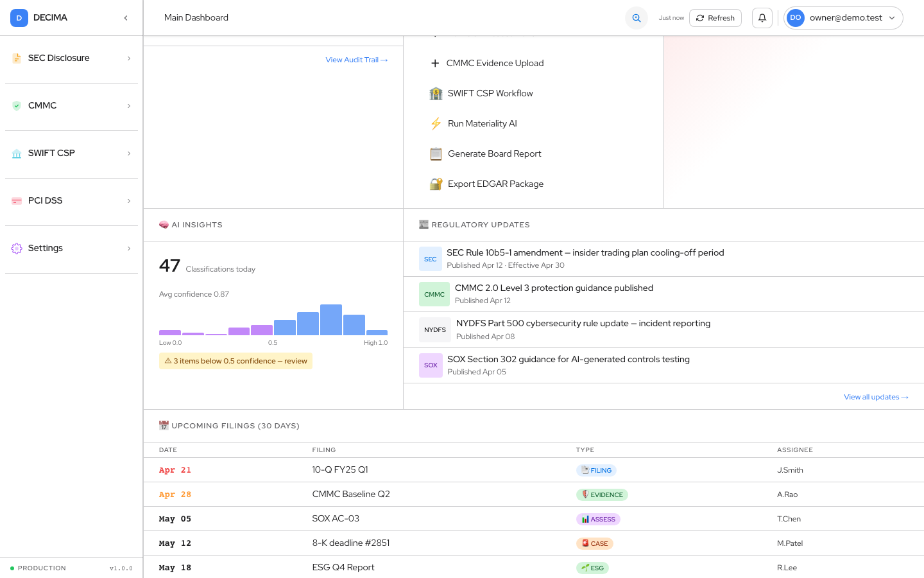Open the 8-K deadline #2851 filing
The image size is (924, 578).
534,543
